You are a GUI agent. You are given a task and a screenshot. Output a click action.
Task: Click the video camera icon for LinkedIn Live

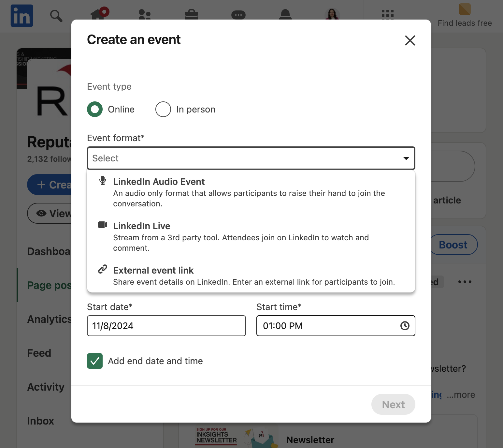coord(103,225)
